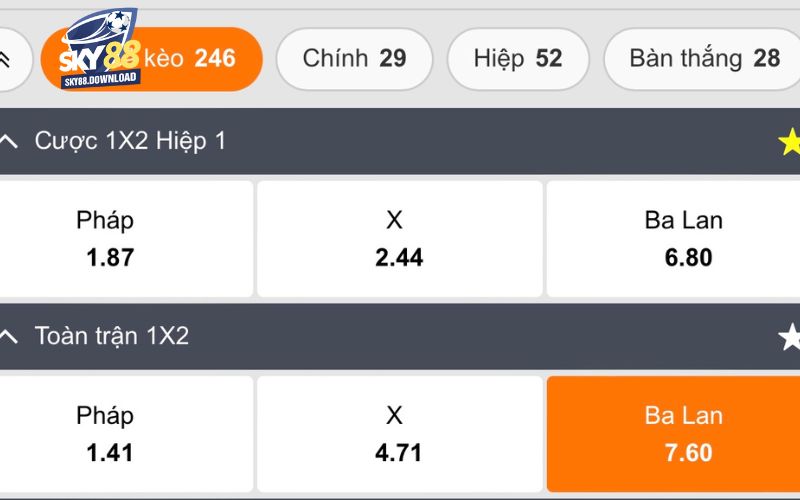The height and width of the screenshot is (500, 800).
Task: Open the Hiệp 52 tab
Action: (518, 59)
